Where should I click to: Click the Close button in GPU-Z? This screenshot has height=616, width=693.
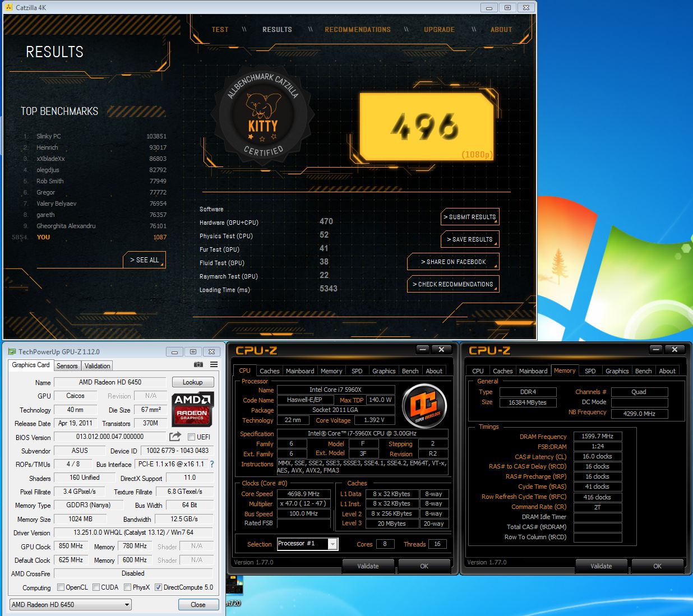[x=198, y=605]
